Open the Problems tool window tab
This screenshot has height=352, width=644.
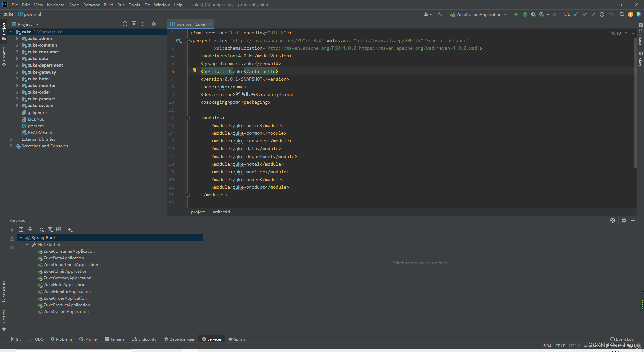pyautogui.click(x=62, y=339)
